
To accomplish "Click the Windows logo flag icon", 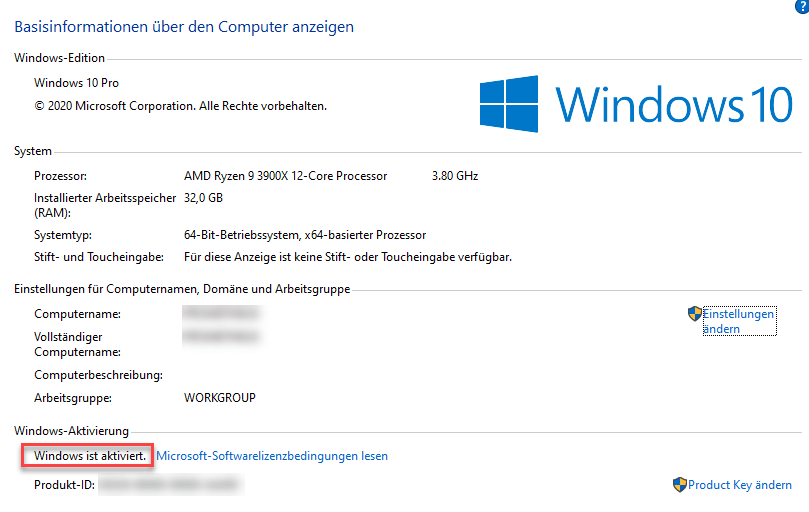I will 509,104.
